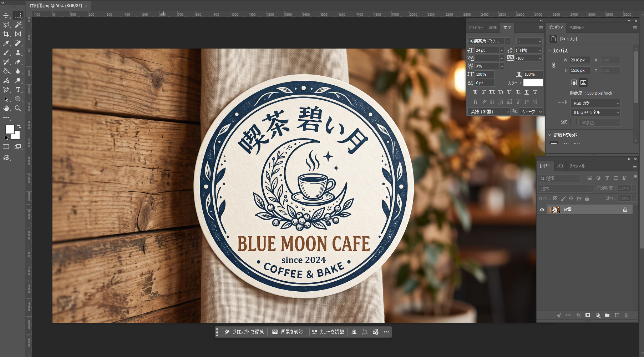
Task: Toggle underline text style in 文字 panel
Action: coord(527,92)
